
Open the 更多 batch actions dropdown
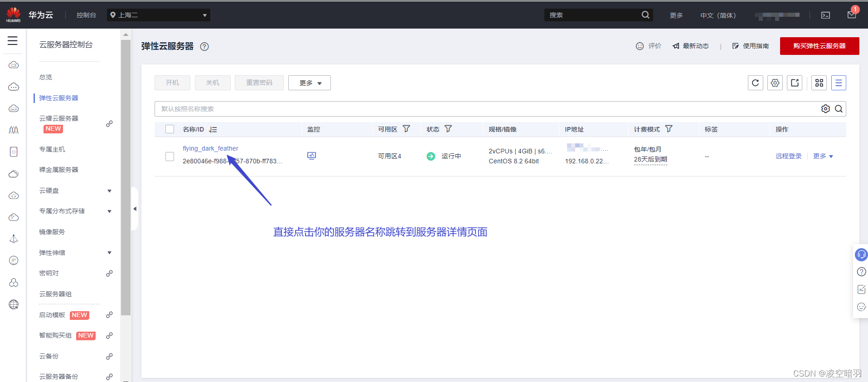pyautogui.click(x=310, y=83)
